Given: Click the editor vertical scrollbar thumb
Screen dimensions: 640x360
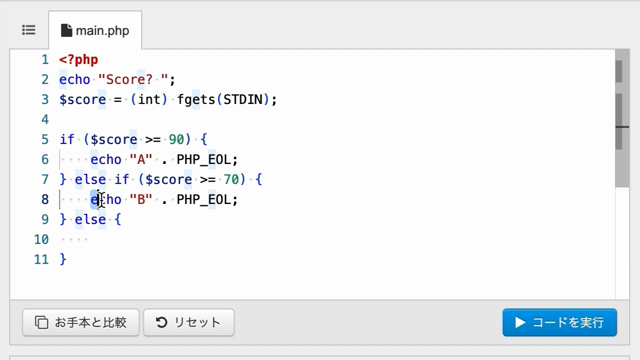Looking at the screenshot, I should (x=622, y=118).
